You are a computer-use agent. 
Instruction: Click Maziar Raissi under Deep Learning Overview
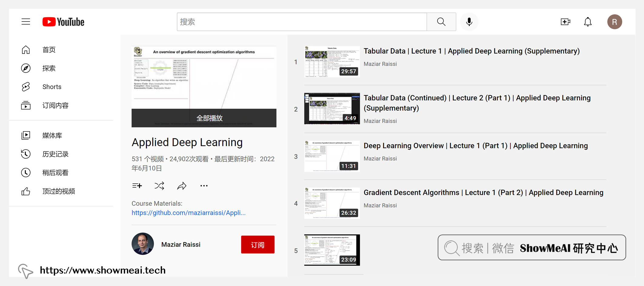[380, 158]
